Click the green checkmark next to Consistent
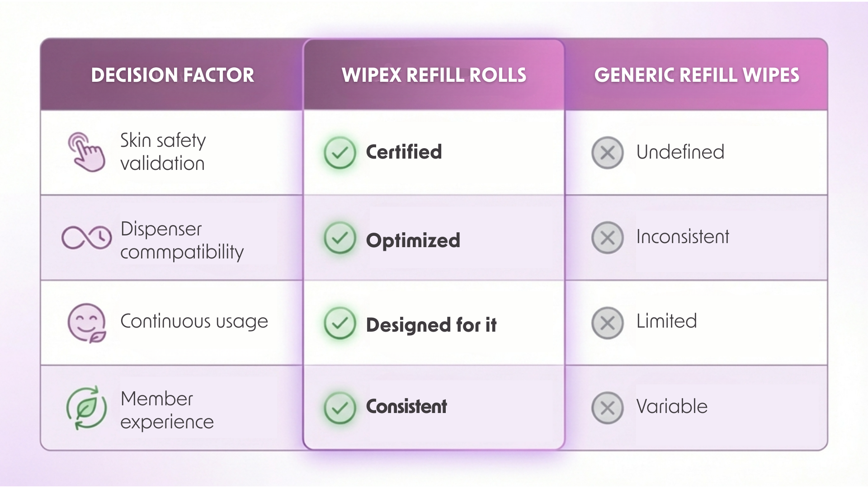The image size is (868, 488). pos(340,408)
